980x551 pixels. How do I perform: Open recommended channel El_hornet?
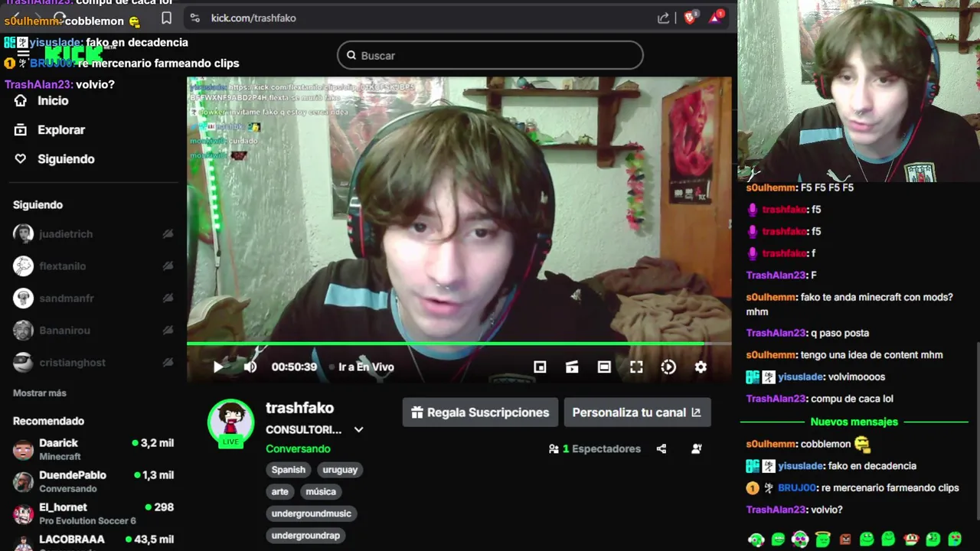click(x=93, y=514)
